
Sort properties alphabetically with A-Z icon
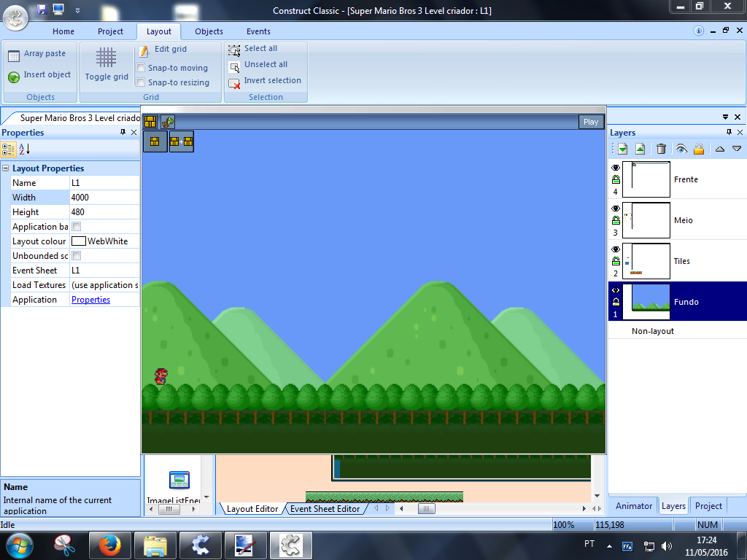[24, 149]
